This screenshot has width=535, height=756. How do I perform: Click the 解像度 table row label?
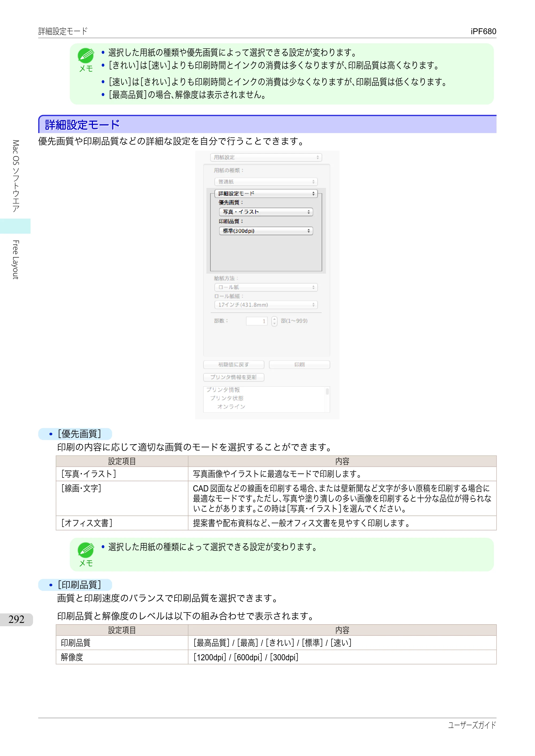[72, 657]
